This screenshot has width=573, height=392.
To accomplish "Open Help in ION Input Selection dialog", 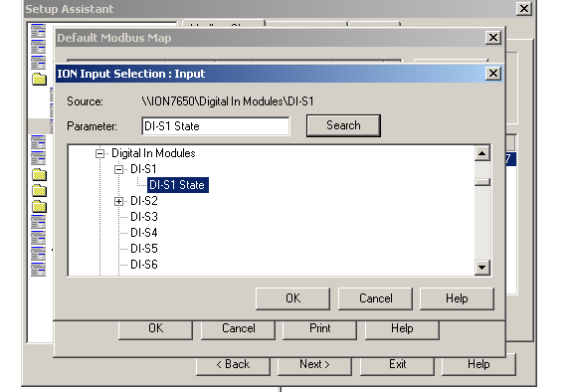I will tap(457, 298).
